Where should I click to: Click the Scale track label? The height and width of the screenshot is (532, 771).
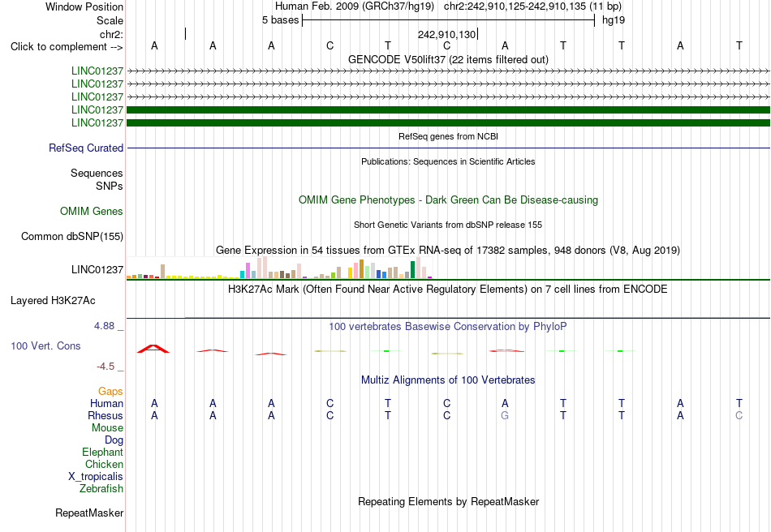coord(110,20)
